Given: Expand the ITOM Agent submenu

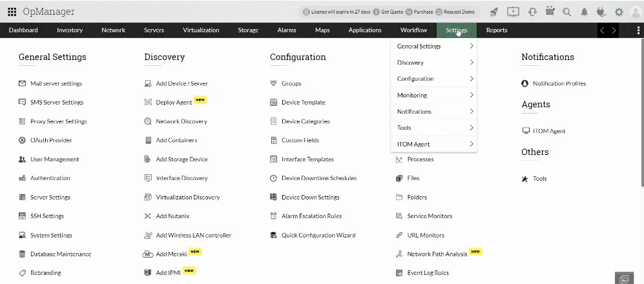Looking at the screenshot, I should [x=433, y=145].
